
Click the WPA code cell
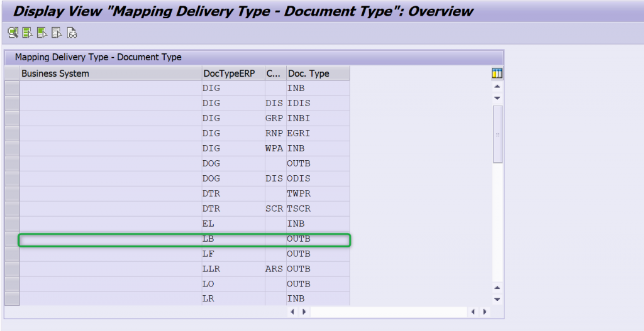click(x=275, y=148)
